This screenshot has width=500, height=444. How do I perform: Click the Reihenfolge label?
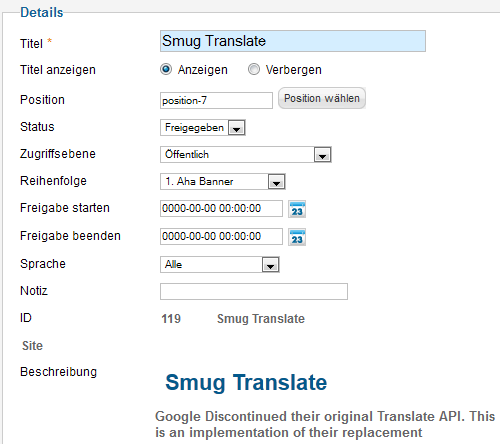[x=53, y=181]
